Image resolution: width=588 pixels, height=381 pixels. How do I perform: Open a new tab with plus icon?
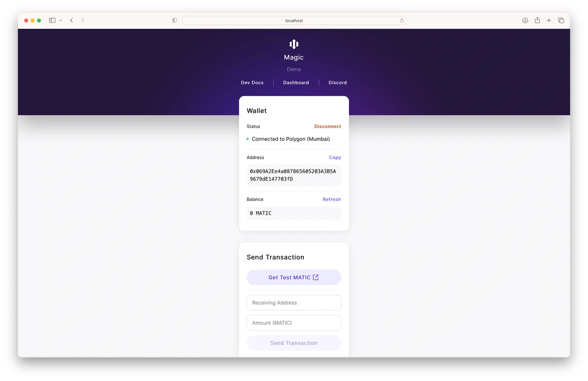(549, 21)
